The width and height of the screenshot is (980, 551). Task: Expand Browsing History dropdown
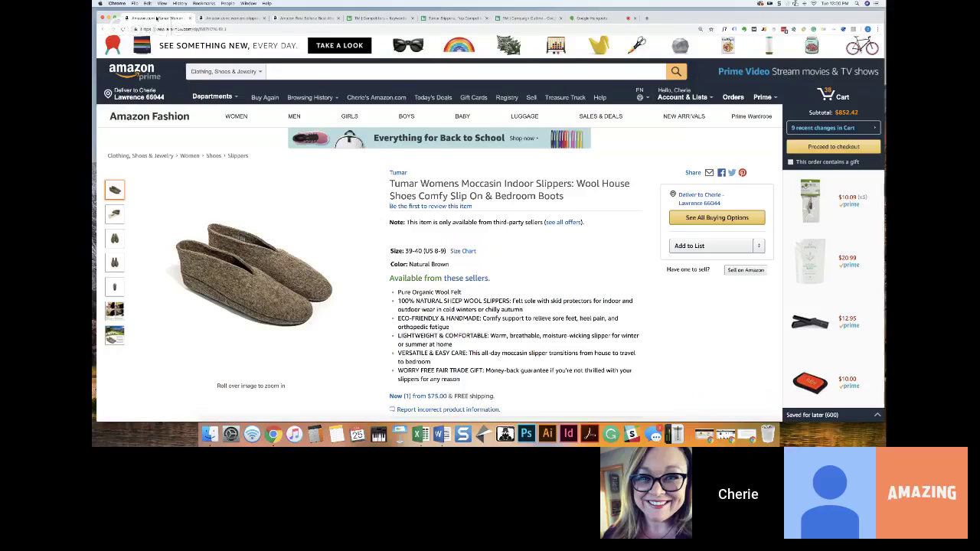tap(312, 97)
